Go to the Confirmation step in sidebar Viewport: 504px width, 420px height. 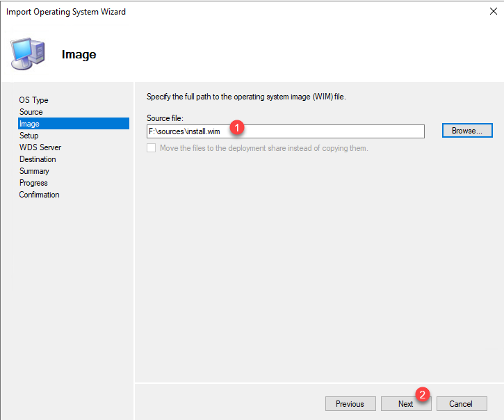pyautogui.click(x=39, y=195)
